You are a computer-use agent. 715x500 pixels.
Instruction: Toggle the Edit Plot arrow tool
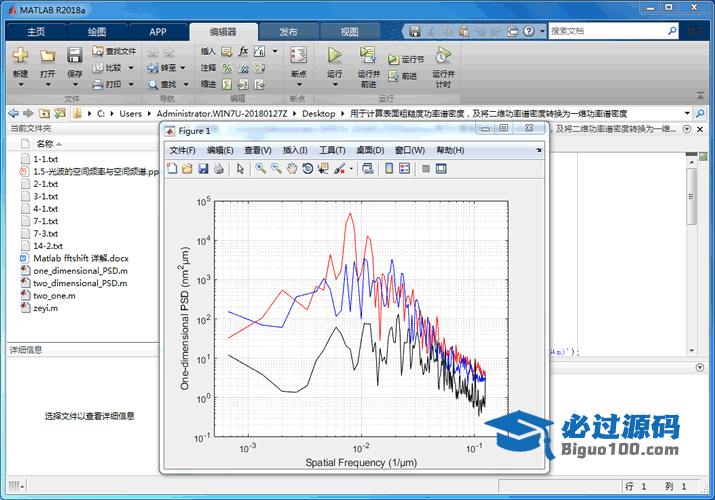[240, 169]
